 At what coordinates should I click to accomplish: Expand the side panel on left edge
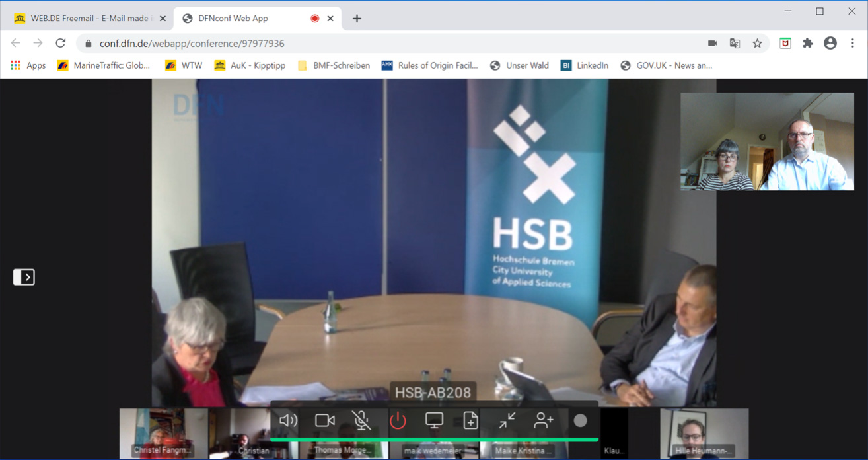coord(24,277)
